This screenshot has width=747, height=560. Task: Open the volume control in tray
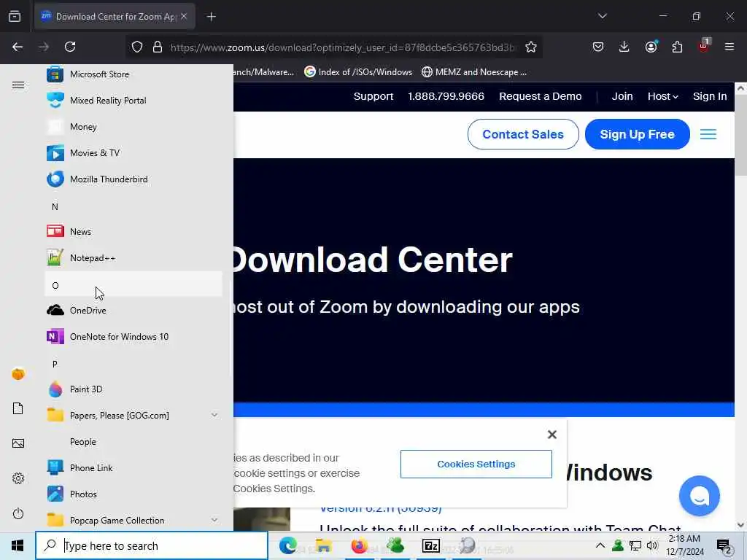pos(652,545)
